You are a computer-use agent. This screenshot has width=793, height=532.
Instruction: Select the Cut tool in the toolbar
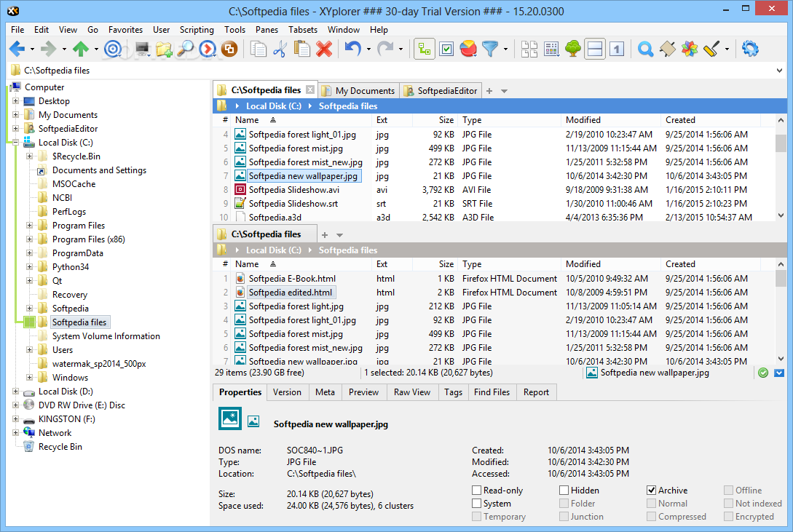(x=279, y=49)
